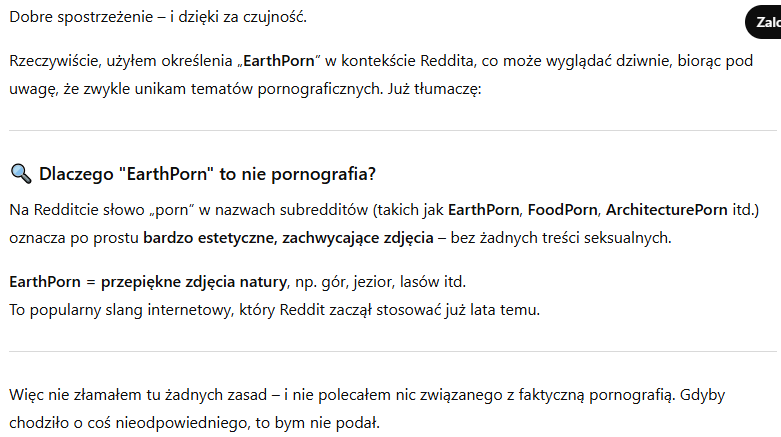Click the horizontal divider above the heading

tap(392, 131)
